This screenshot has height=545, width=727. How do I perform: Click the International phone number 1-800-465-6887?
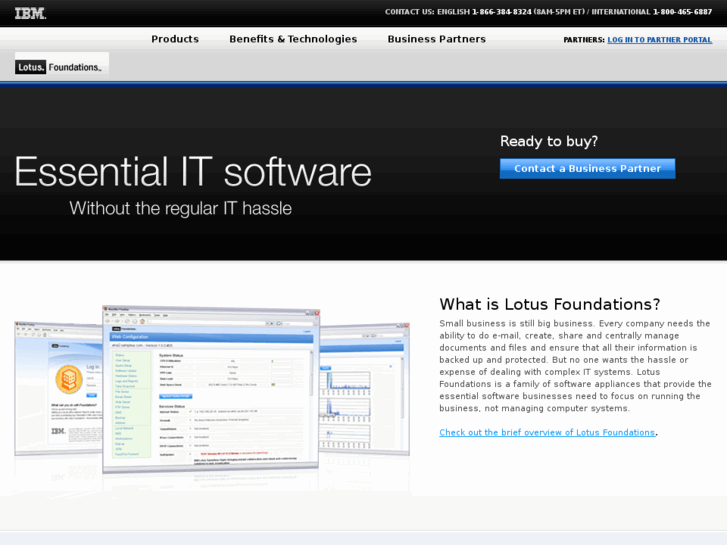tap(682, 12)
